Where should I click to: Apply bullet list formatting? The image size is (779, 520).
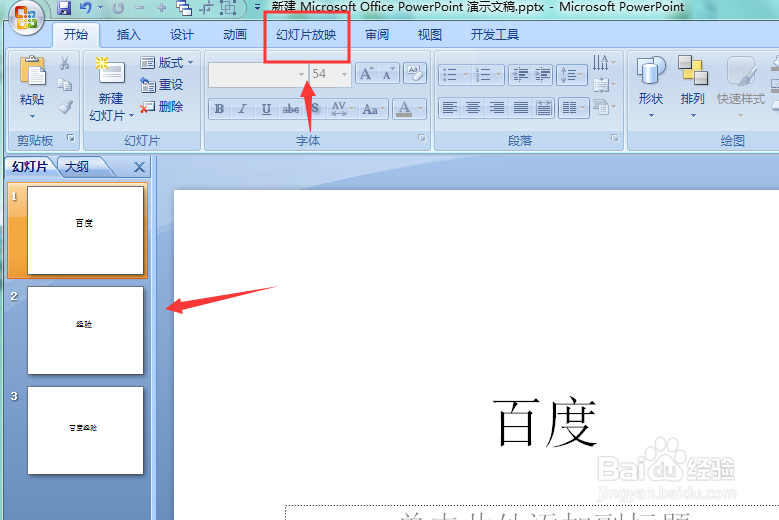[450, 75]
